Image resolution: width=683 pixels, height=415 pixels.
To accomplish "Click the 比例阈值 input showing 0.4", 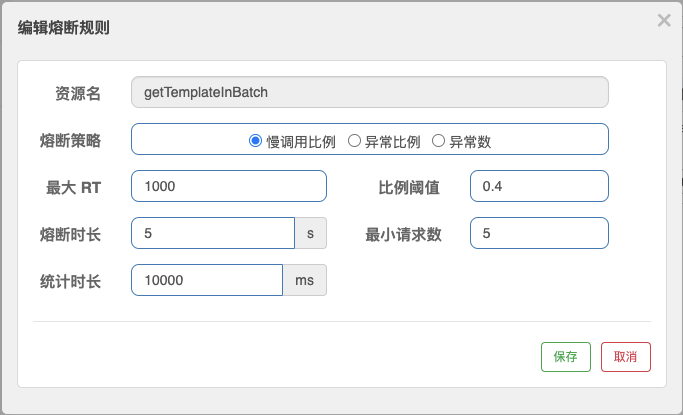I will coord(539,186).
